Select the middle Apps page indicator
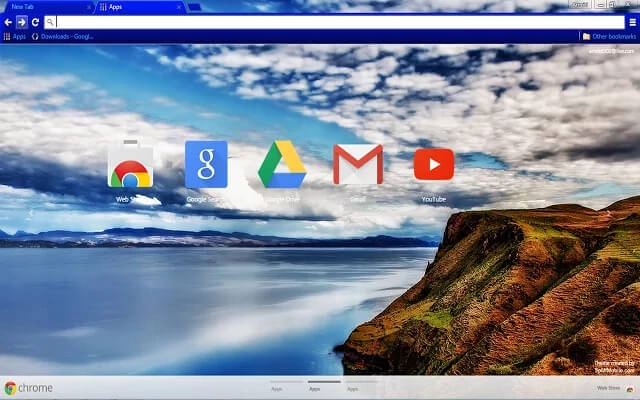 point(324,385)
